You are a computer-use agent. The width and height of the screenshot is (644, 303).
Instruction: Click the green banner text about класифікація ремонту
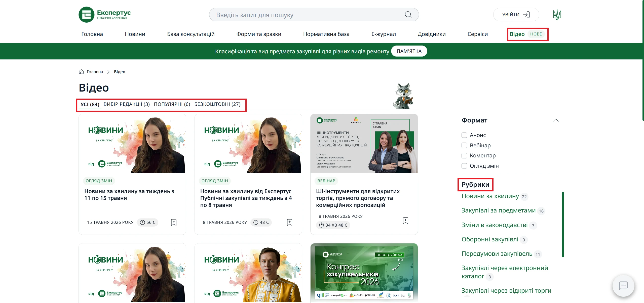point(302,51)
